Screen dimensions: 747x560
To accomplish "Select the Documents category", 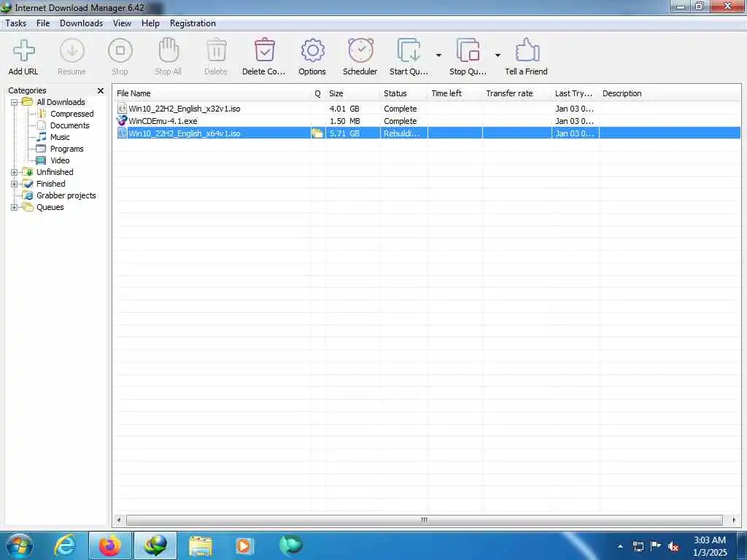I will (69, 125).
